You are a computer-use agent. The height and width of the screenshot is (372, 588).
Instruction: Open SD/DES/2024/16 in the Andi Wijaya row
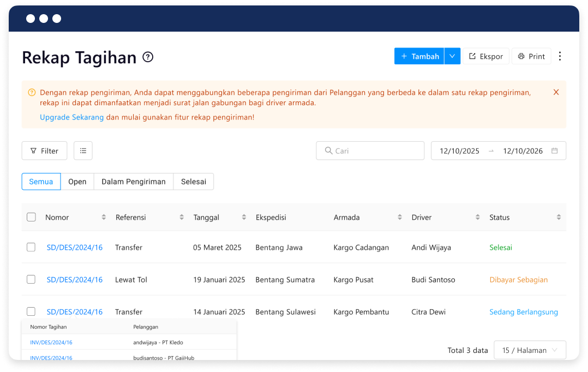pos(75,248)
